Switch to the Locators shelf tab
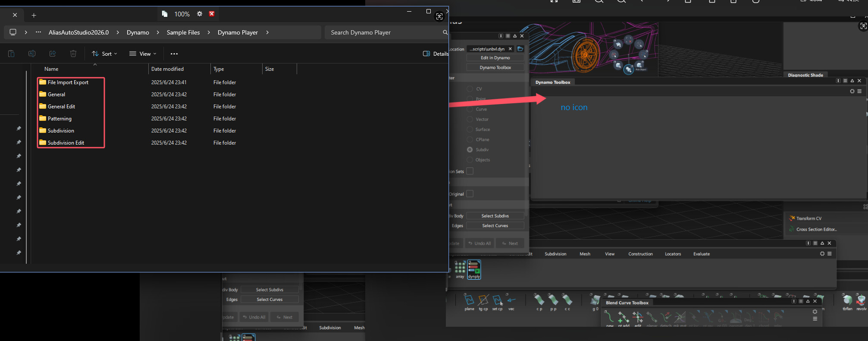This screenshot has height=341, width=868. point(673,254)
